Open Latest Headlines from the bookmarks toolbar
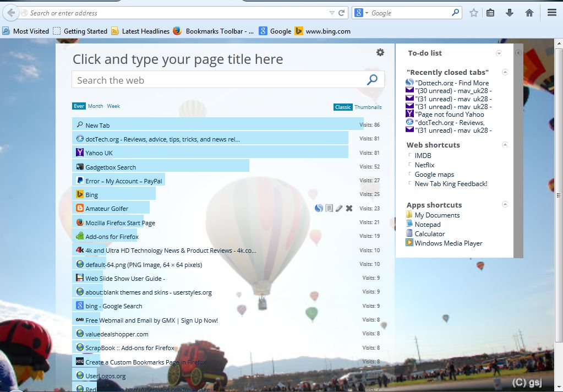563x392 pixels. [x=145, y=31]
